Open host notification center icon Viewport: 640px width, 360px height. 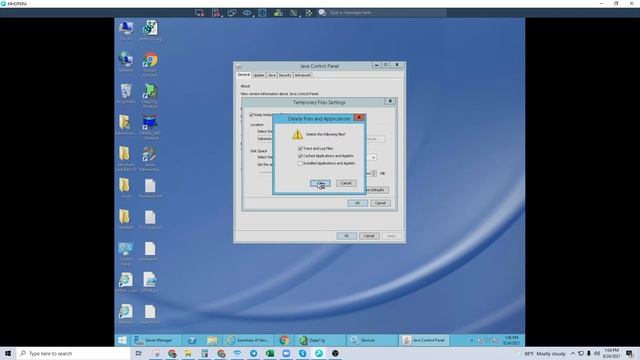click(629, 353)
